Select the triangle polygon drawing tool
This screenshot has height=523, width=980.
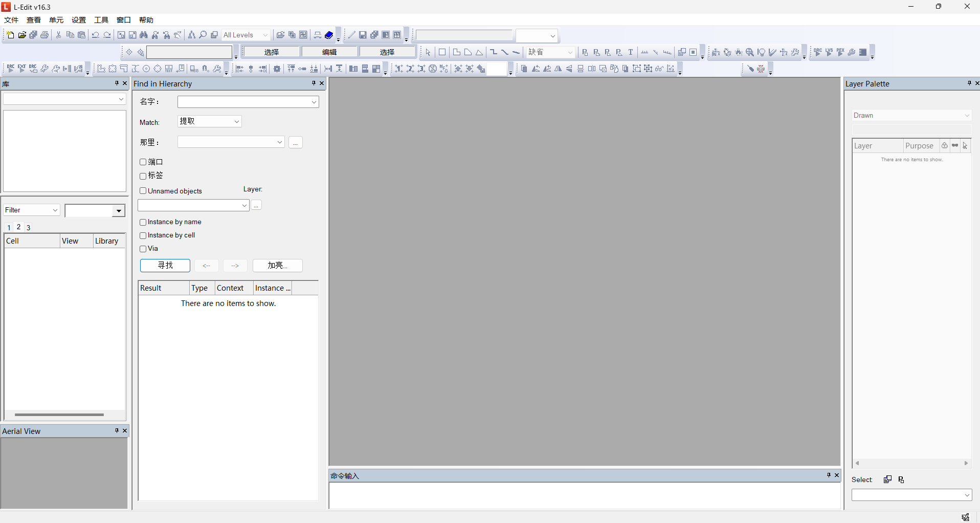(x=479, y=52)
